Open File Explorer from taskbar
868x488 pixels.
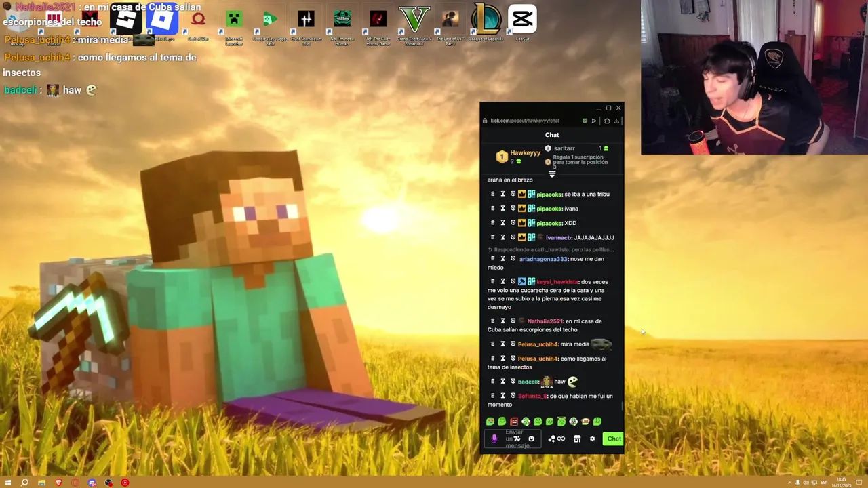pyautogui.click(x=41, y=483)
